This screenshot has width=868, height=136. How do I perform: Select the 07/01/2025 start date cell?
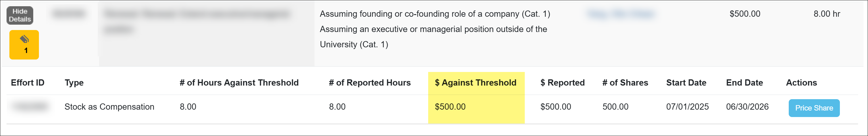(x=687, y=107)
